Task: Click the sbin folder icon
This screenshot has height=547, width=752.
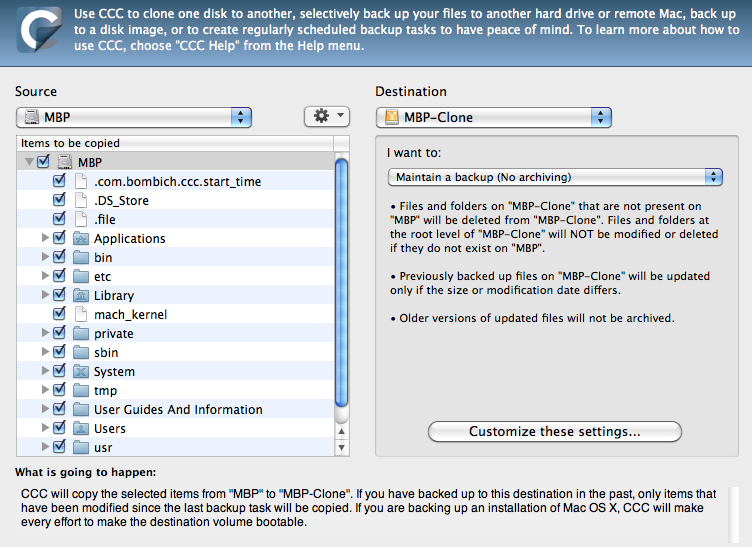Action: pyautogui.click(x=81, y=352)
